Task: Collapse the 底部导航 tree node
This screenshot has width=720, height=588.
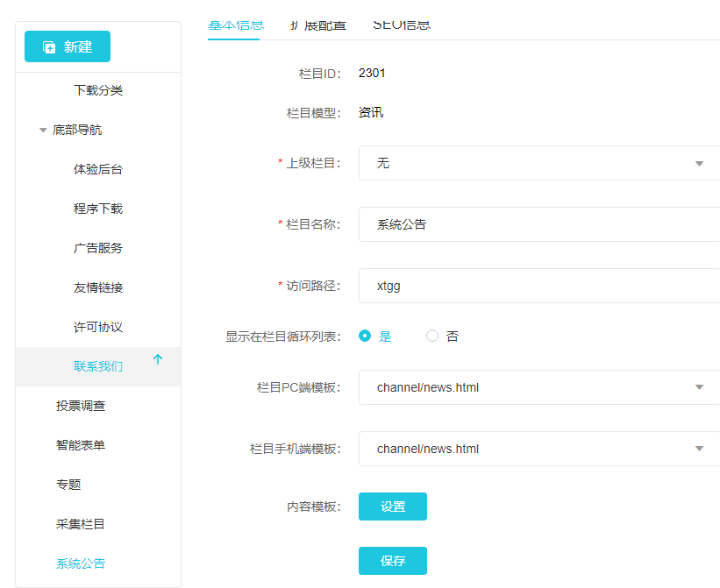Action: click(43, 131)
